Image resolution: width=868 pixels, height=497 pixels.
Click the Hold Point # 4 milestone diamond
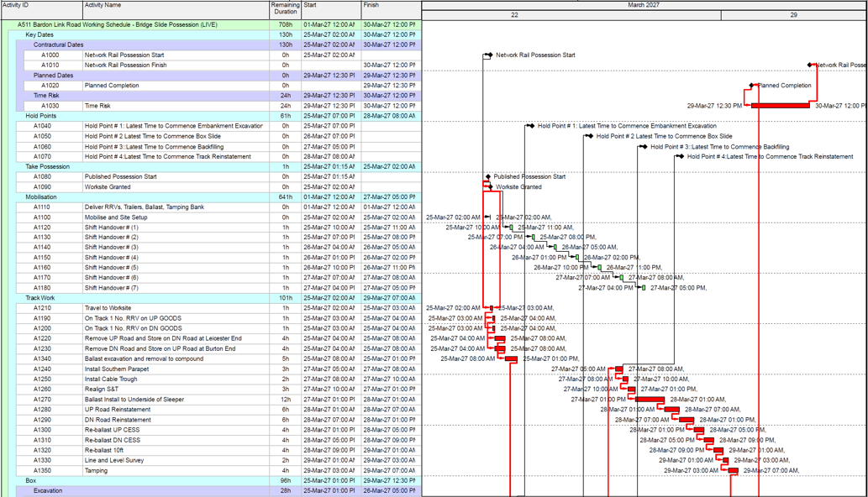point(681,156)
